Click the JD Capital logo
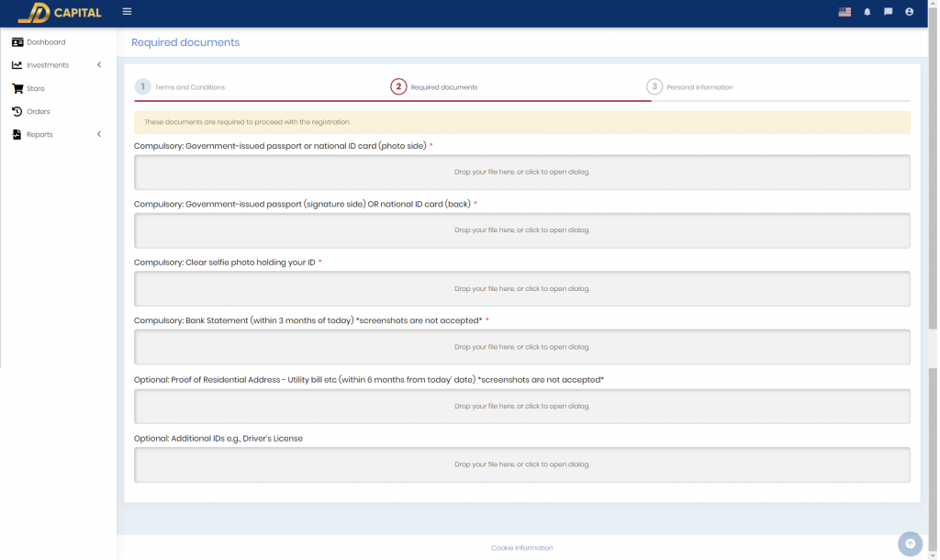The image size is (940, 560). pos(60,13)
